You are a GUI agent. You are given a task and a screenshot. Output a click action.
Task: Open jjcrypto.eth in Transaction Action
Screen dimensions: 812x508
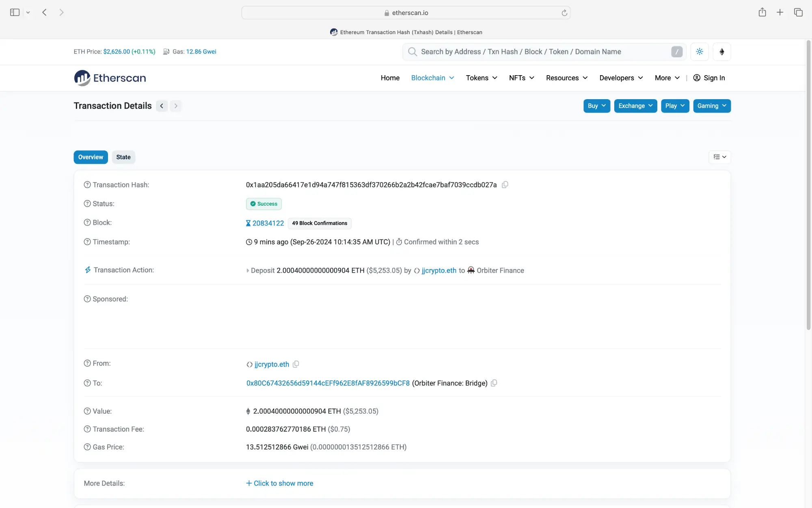[439, 270]
